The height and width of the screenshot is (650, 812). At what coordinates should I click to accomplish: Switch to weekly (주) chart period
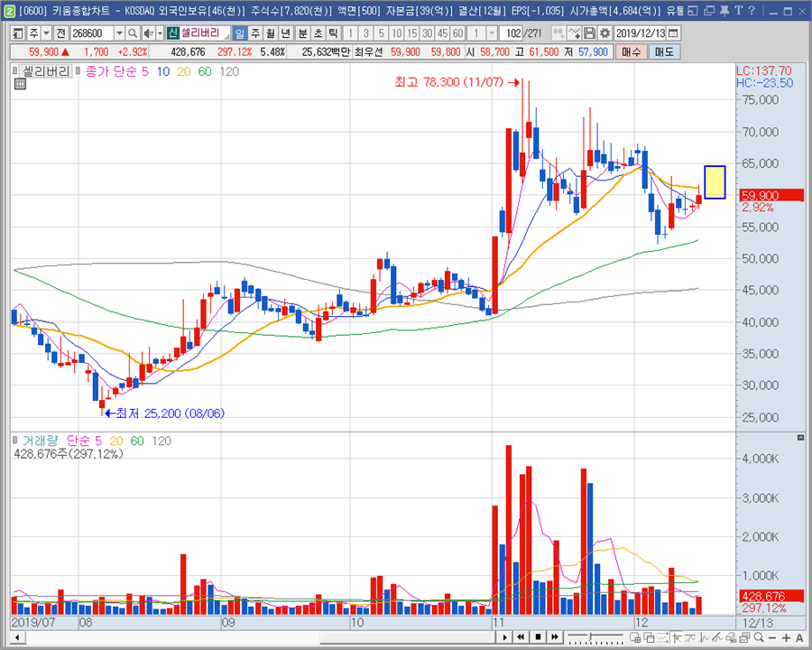tap(254, 33)
